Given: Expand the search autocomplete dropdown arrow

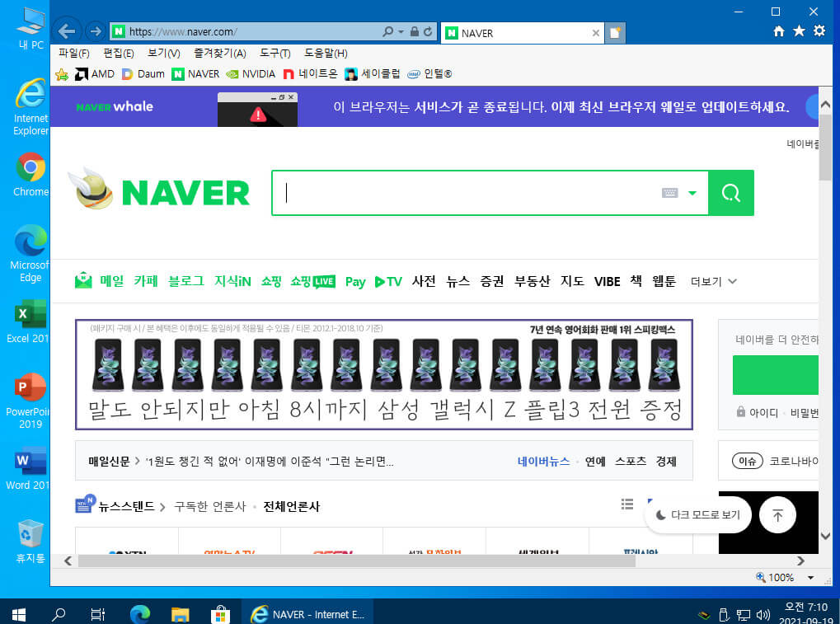Looking at the screenshot, I should [x=692, y=194].
